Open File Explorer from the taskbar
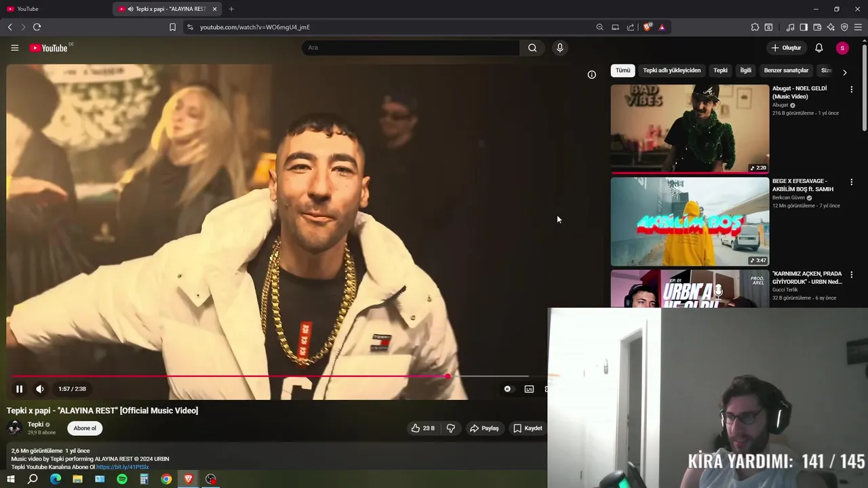The width and height of the screenshot is (868, 488). [77, 479]
